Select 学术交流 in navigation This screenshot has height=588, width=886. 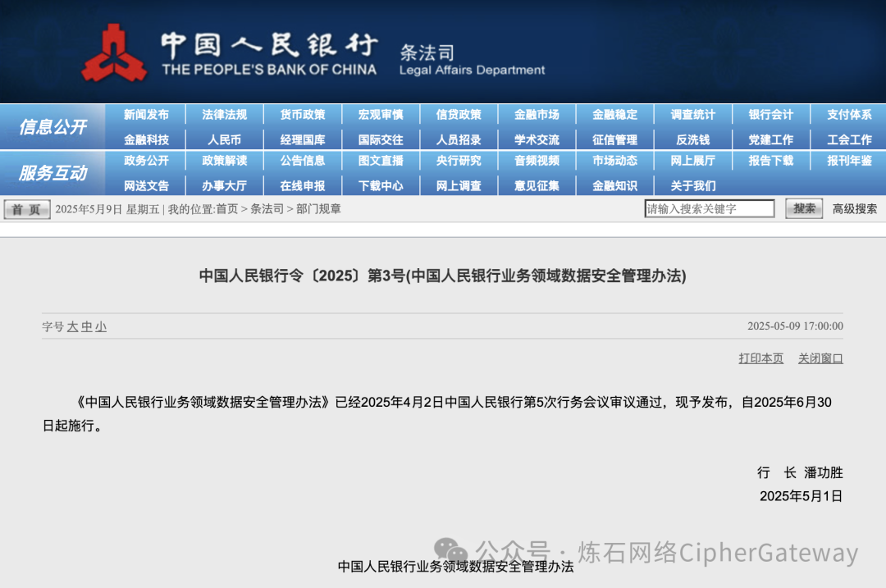[537, 139]
